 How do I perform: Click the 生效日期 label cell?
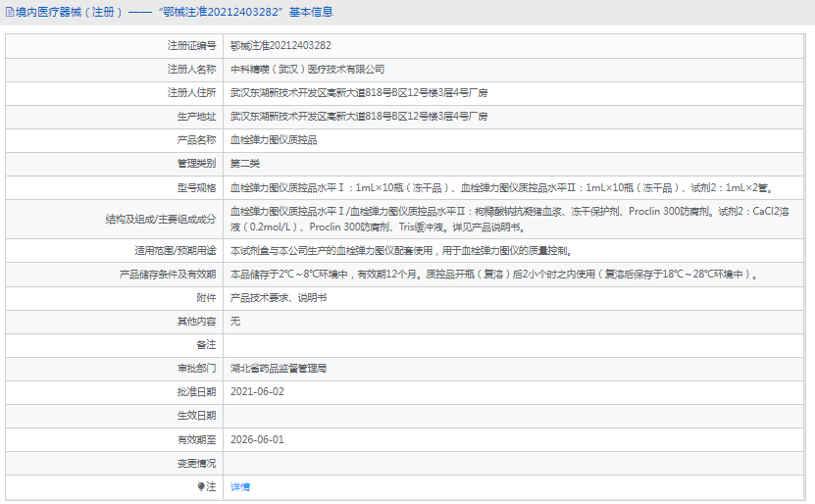[x=115, y=416]
